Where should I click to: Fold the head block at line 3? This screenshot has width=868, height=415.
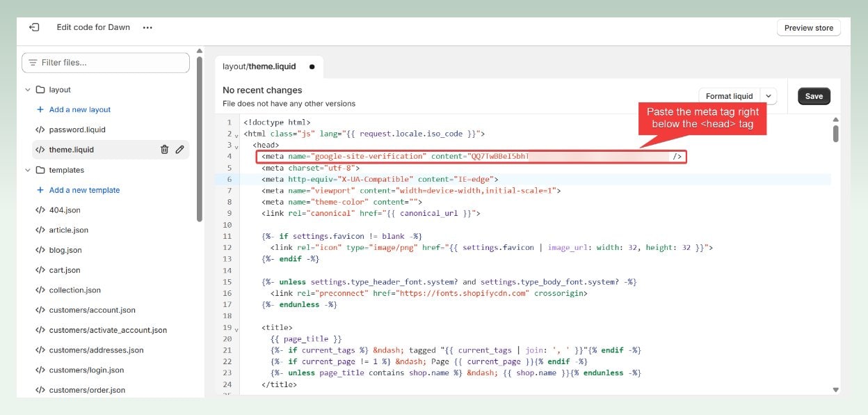click(x=236, y=146)
